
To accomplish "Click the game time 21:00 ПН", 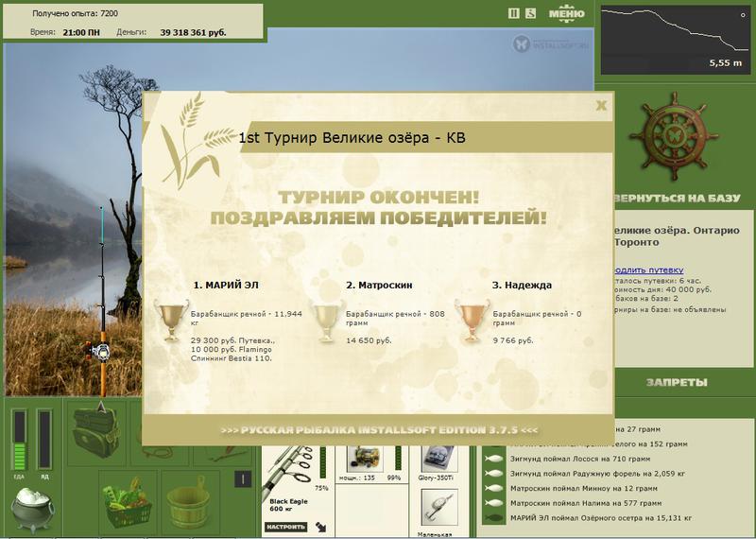I will [81, 33].
